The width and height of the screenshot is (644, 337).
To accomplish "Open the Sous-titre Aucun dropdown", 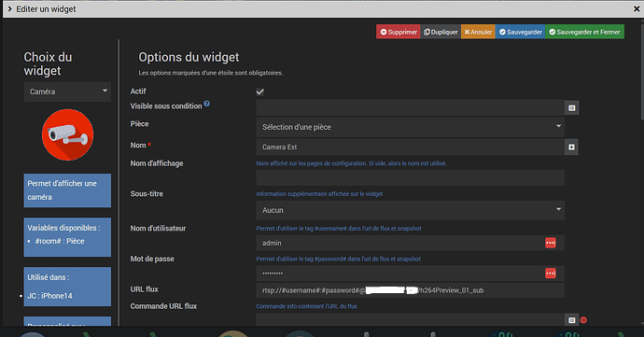I will (410, 210).
